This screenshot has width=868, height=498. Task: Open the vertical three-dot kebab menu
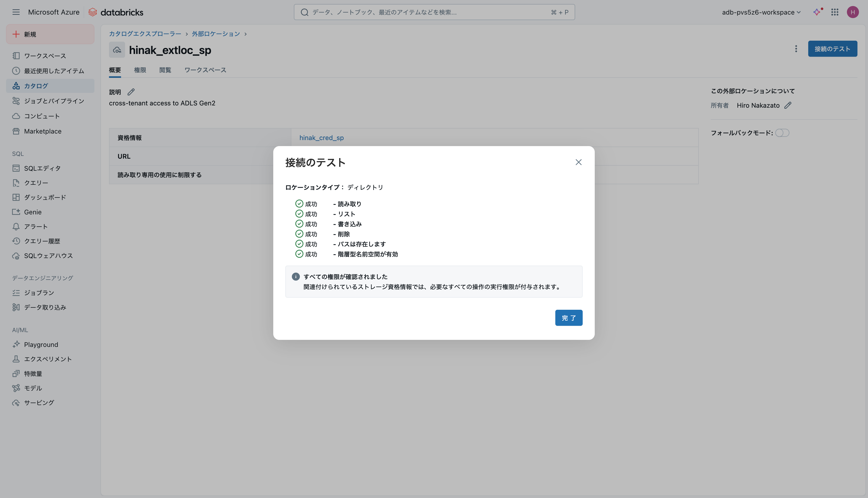pos(796,49)
